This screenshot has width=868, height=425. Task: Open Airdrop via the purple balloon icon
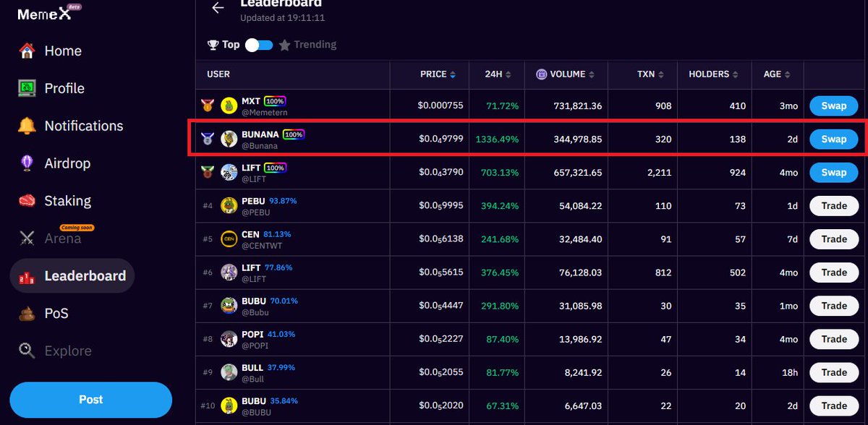(x=27, y=163)
